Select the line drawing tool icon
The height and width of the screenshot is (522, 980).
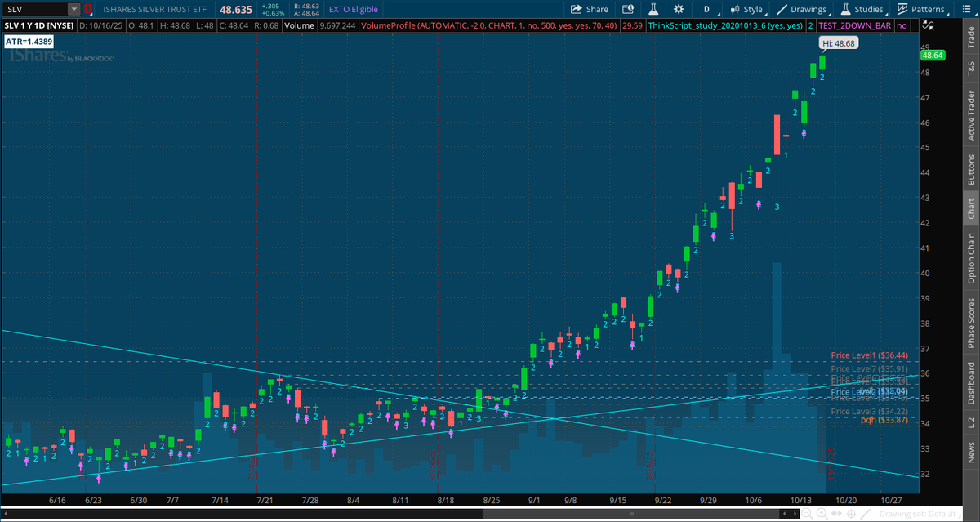pos(865,514)
